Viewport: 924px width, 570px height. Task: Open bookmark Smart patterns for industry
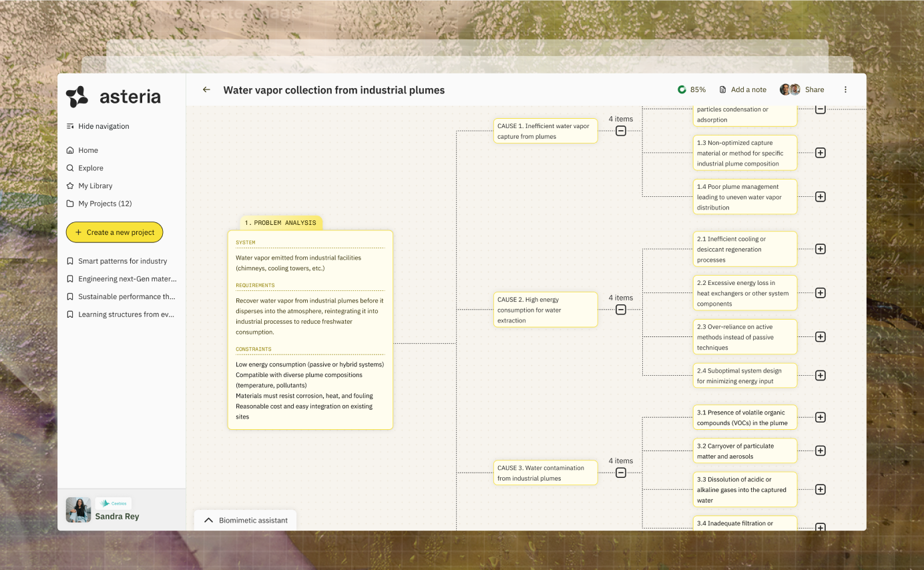pos(122,261)
